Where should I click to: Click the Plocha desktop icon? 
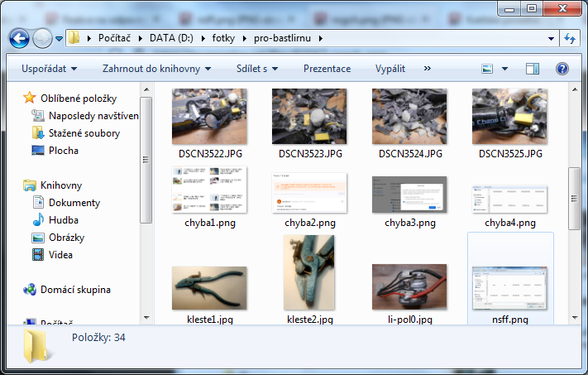pos(38,151)
